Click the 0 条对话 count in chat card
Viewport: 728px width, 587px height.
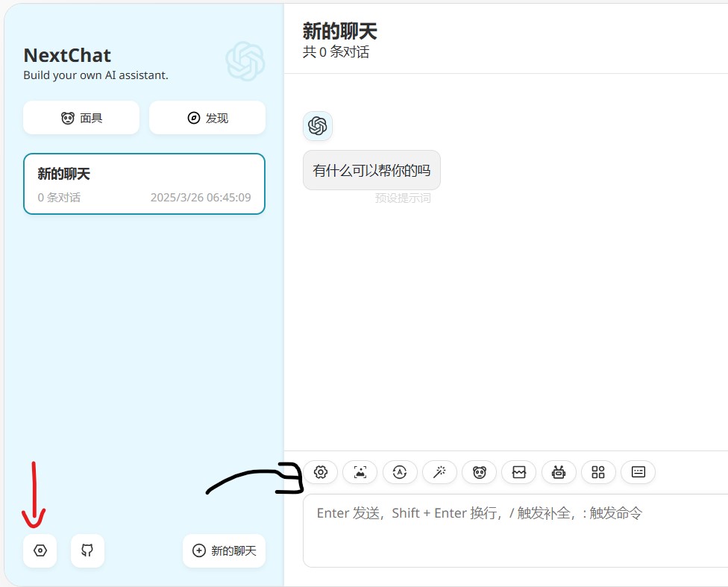tap(59, 198)
